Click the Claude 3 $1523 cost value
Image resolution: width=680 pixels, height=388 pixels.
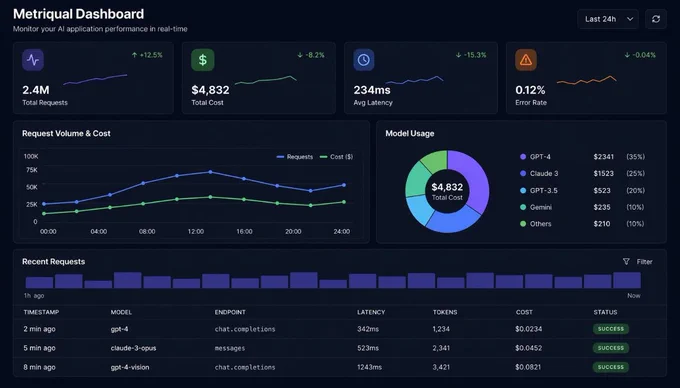pos(604,173)
